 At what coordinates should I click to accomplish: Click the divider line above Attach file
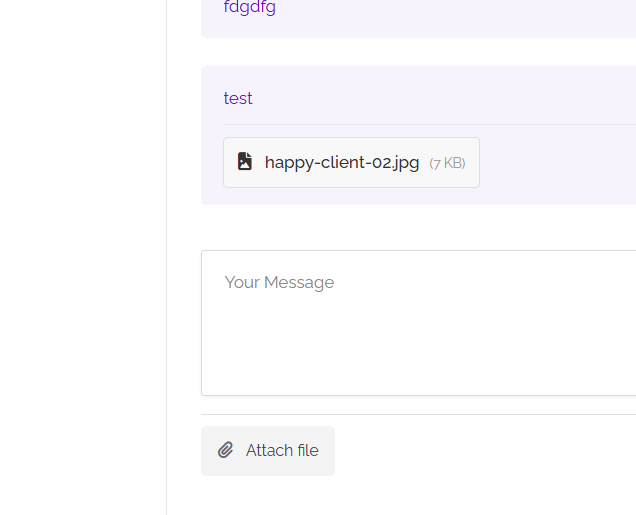pyautogui.click(x=419, y=414)
